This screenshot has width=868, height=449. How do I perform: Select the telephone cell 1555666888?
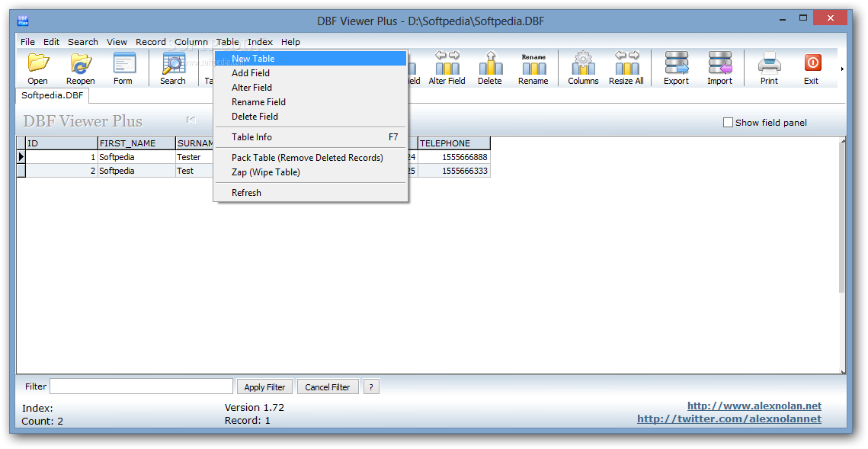[454, 157]
